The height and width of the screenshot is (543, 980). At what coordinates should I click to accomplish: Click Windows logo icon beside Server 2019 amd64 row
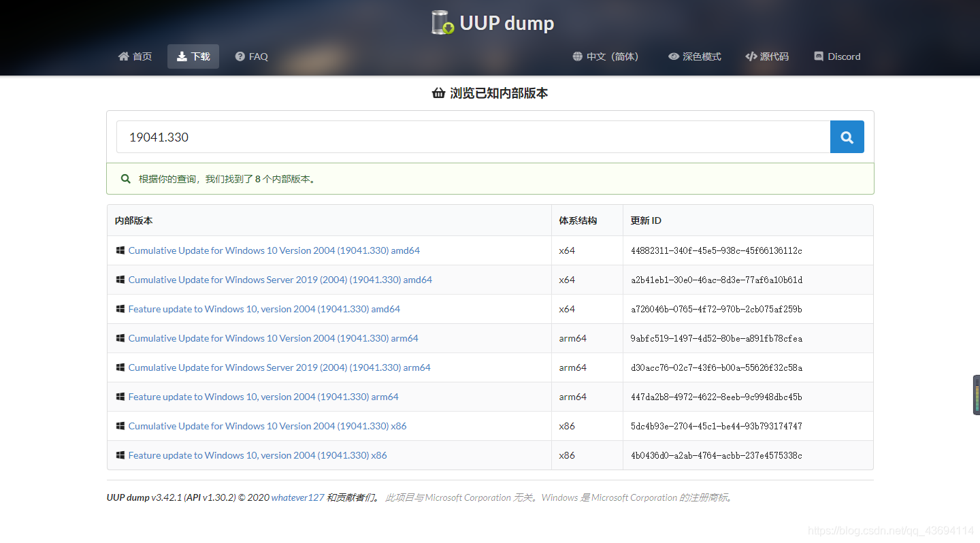click(120, 280)
